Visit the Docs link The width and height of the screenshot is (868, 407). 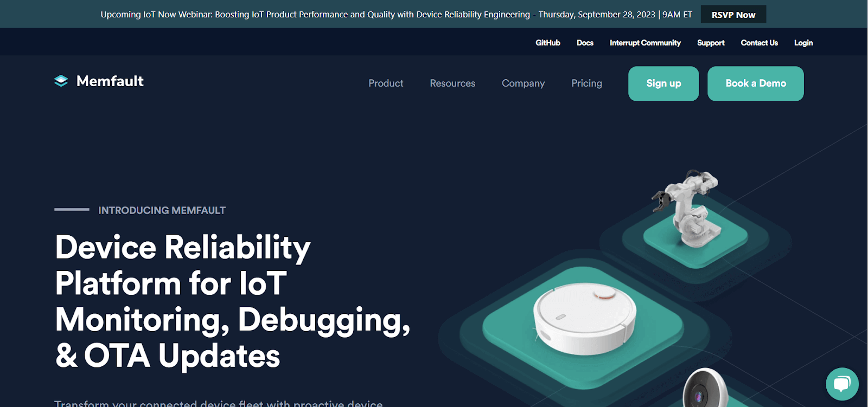(x=585, y=43)
